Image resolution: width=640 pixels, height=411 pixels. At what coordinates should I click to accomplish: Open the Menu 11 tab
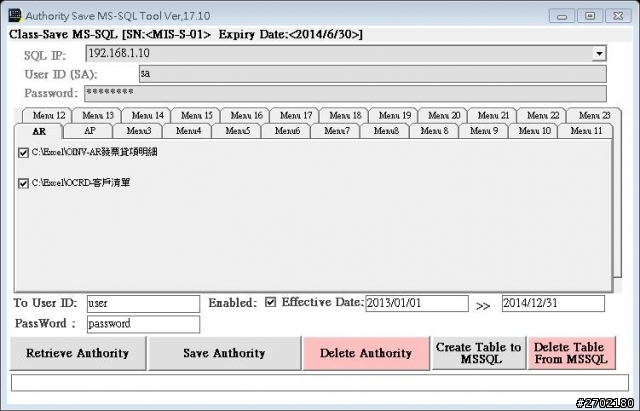tap(586, 131)
